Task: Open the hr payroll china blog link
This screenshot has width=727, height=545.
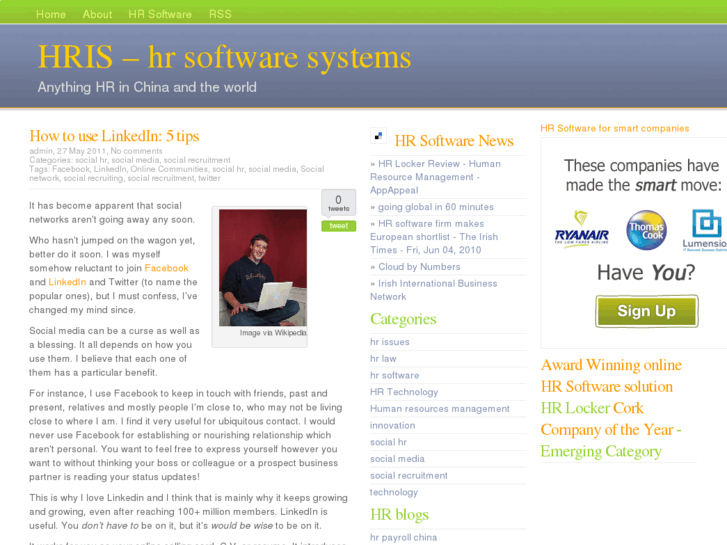Action: (x=403, y=537)
